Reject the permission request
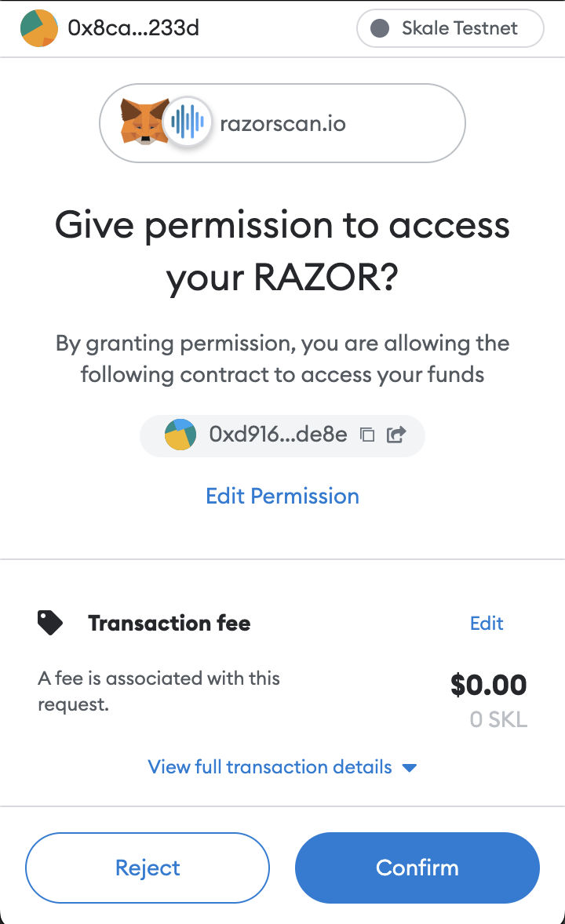Viewport: 565px width, 924px height. tap(148, 868)
